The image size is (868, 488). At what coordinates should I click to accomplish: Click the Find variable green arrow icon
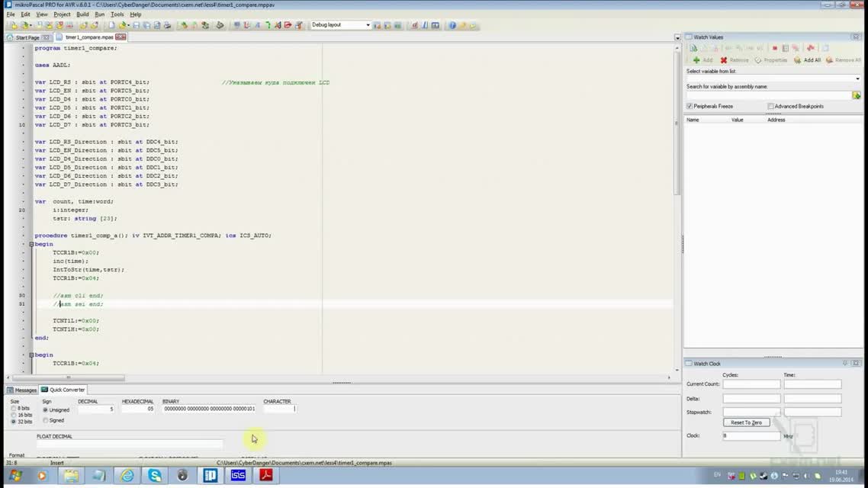[x=857, y=95]
